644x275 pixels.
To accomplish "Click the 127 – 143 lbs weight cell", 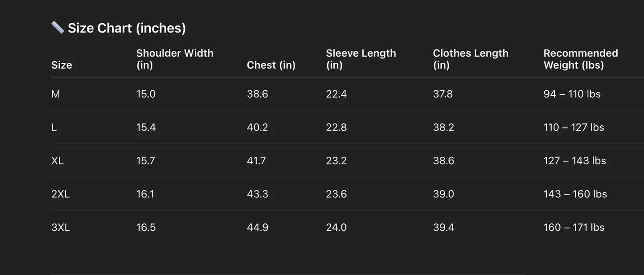I will [x=574, y=161].
